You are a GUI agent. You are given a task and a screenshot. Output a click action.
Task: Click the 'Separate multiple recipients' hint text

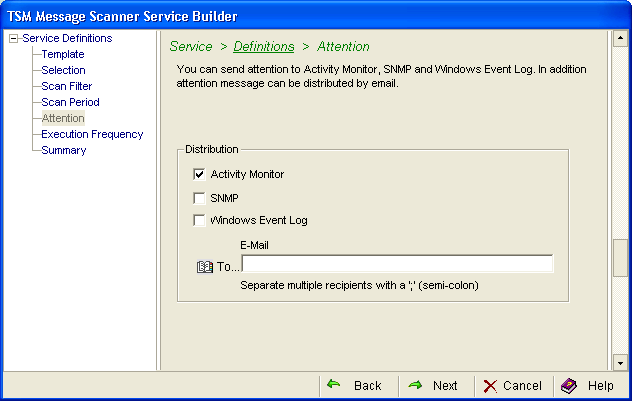coord(359,285)
